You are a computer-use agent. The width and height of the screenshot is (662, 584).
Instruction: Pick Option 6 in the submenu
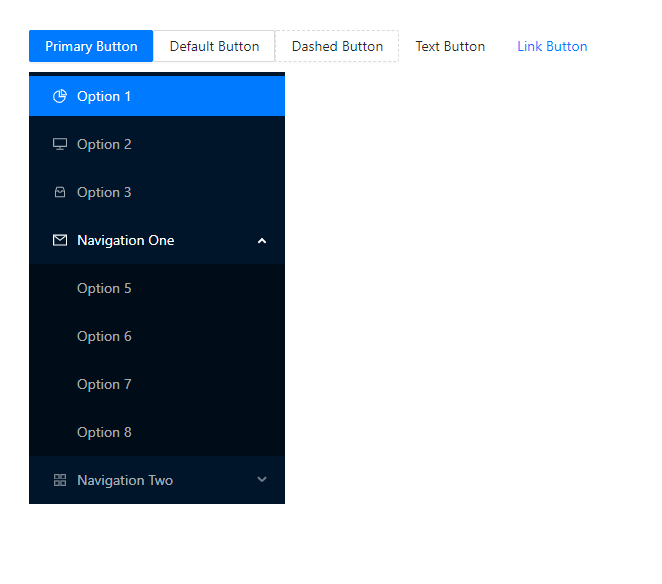click(x=157, y=337)
